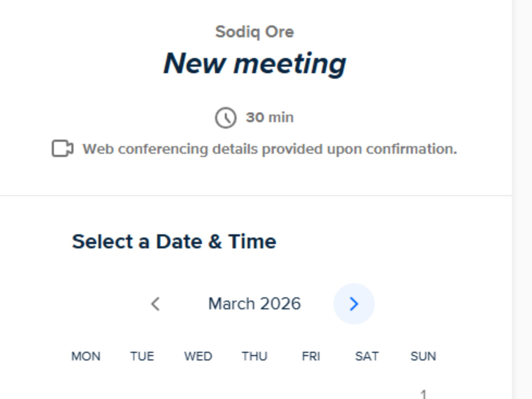Image resolution: width=532 pixels, height=399 pixels.
Task: Click the gray vertical scrollbar strip
Action: [522, 199]
